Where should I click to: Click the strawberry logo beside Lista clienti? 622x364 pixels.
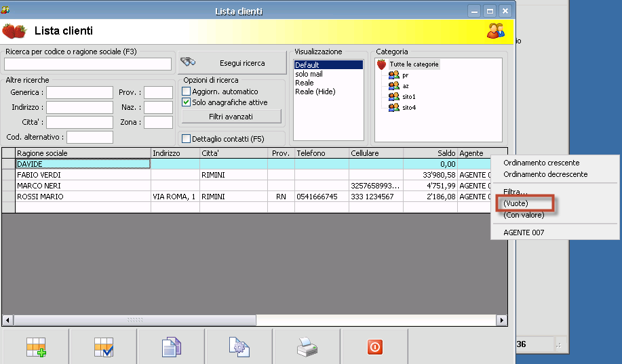point(14,31)
